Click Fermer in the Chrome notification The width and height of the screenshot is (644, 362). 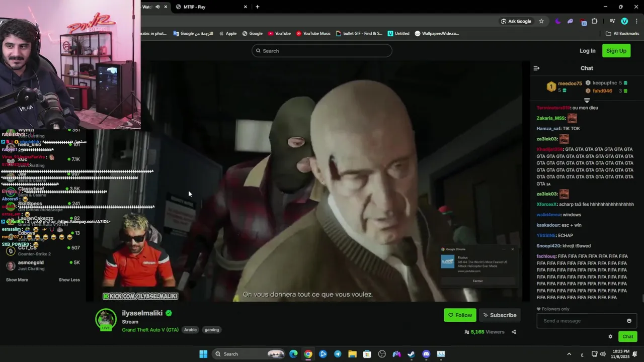point(478,281)
